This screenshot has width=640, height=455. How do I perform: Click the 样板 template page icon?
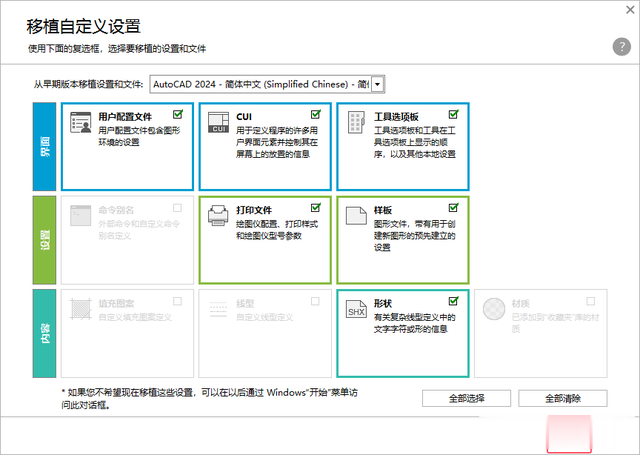[x=356, y=215]
